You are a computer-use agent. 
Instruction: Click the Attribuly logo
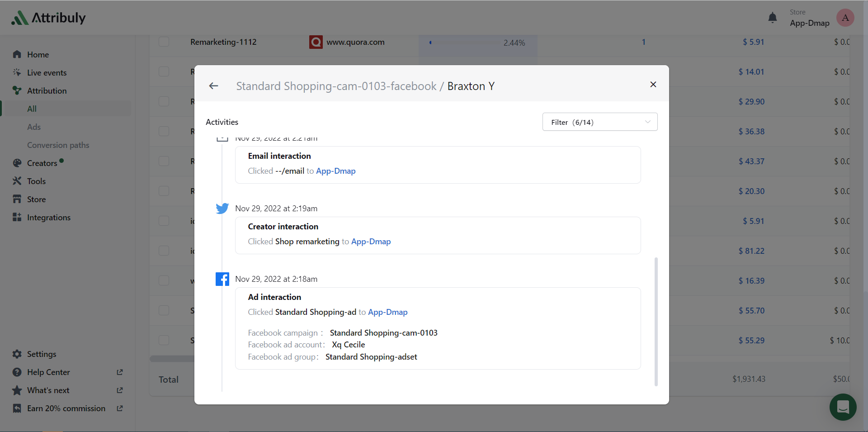pyautogui.click(x=48, y=18)
